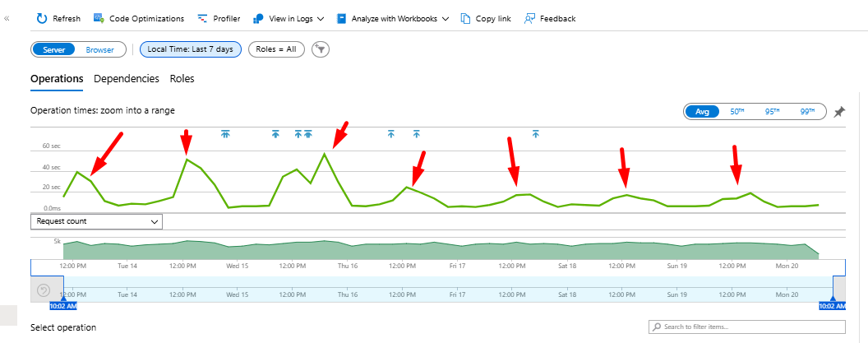The height and width of the screenshot is (343, 868).
Task: Click the Operation times: zoom into a range label
Action: (x=103, y=110)
